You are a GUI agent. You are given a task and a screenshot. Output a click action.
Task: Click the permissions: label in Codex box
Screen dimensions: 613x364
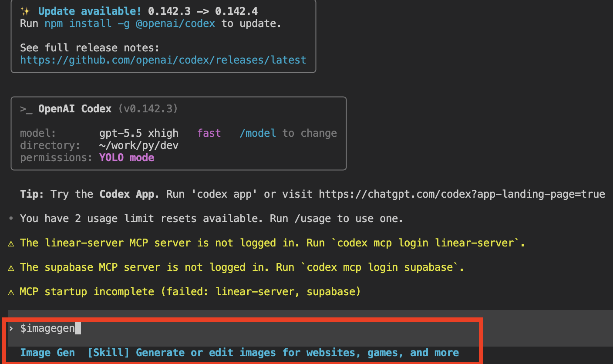57,158
